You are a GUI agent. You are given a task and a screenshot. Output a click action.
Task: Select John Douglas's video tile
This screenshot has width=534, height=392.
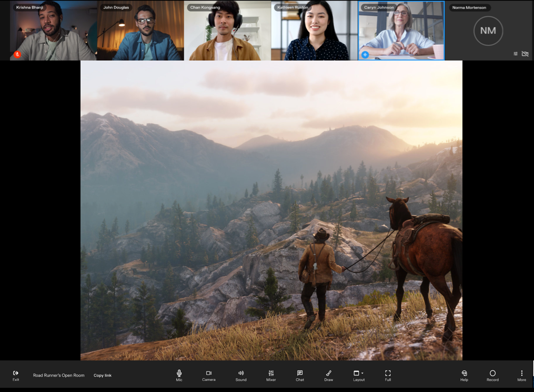click(x=140, y=31)
